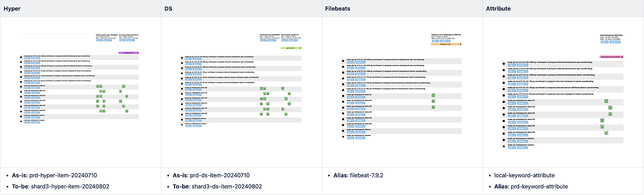The height and width of the screenshot is (195, 644).
Task: Select text Alias: filebeat-7.9.2
Action: (x=359, y=175)
